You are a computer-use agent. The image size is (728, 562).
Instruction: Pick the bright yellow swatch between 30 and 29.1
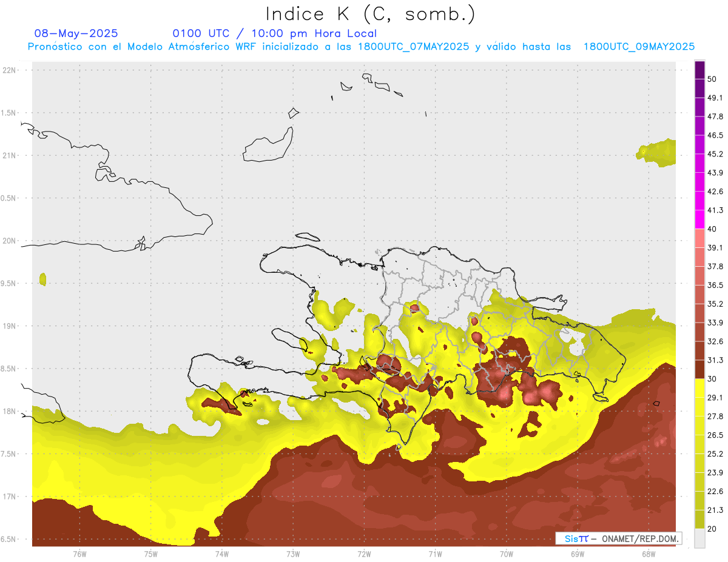tap(699, 388)
